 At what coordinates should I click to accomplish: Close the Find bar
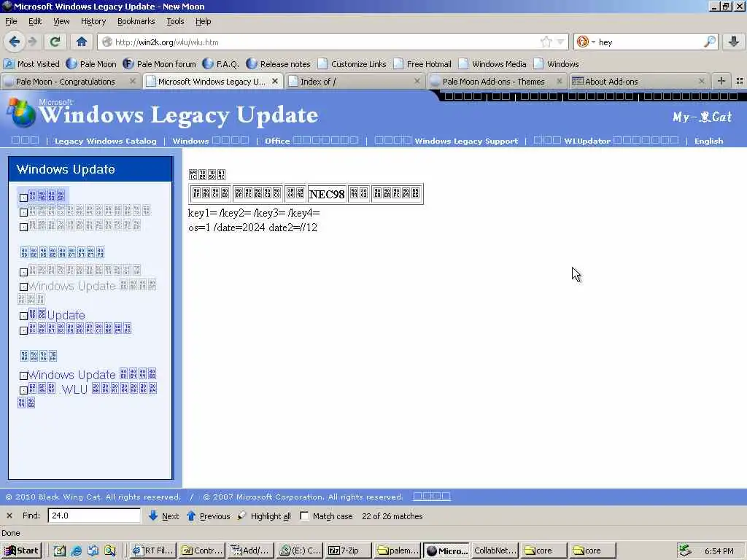tap(9, 516)
